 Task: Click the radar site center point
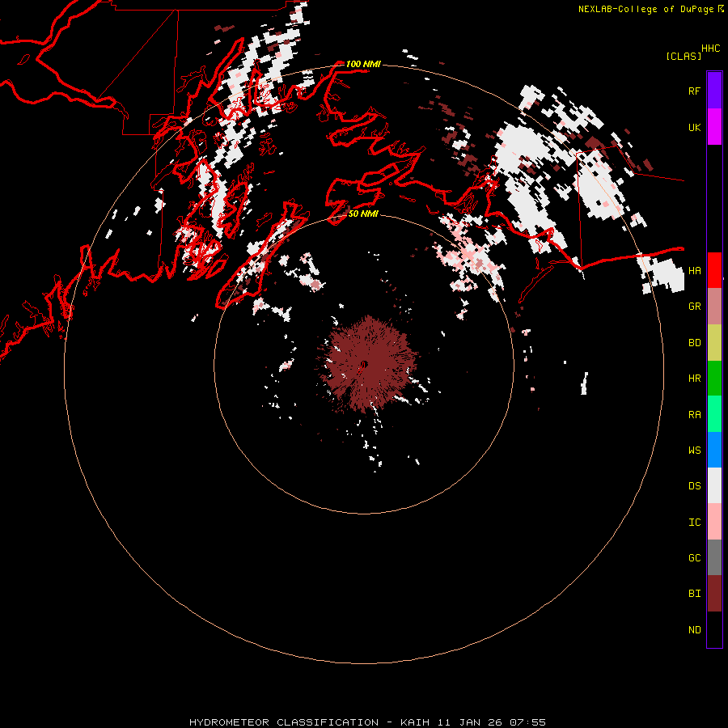pyautogui.click(x=364, y=364)
